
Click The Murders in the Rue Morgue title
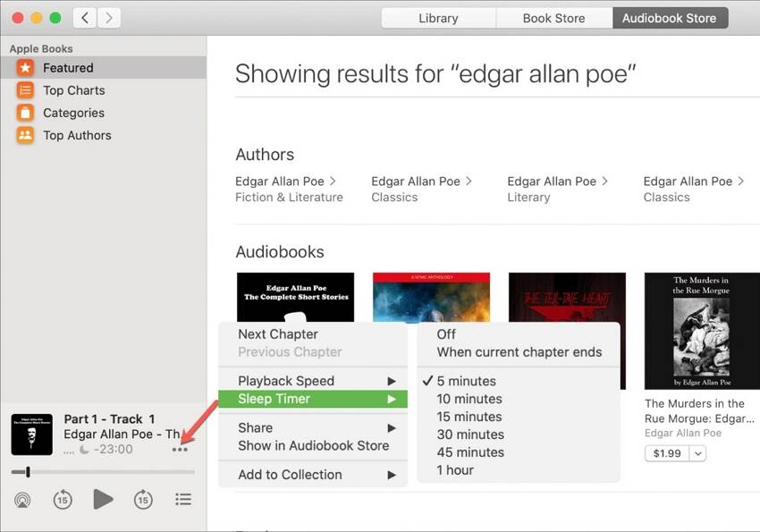699,411
